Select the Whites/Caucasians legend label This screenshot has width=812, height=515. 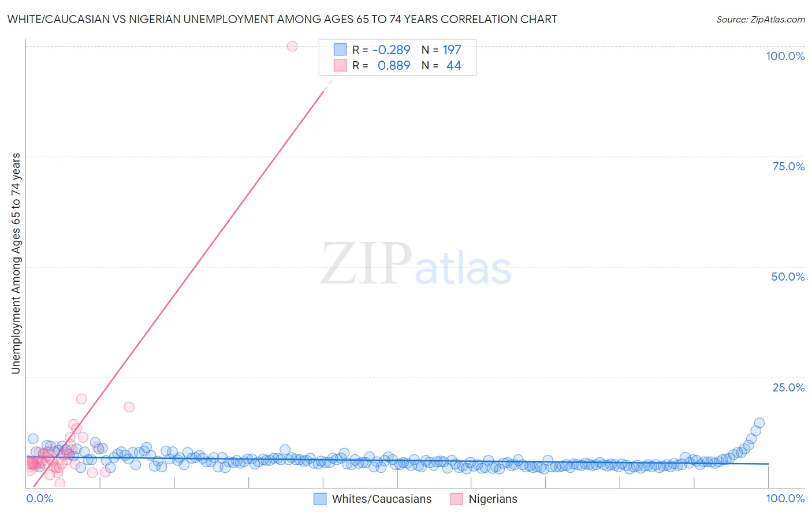point(382,499)
